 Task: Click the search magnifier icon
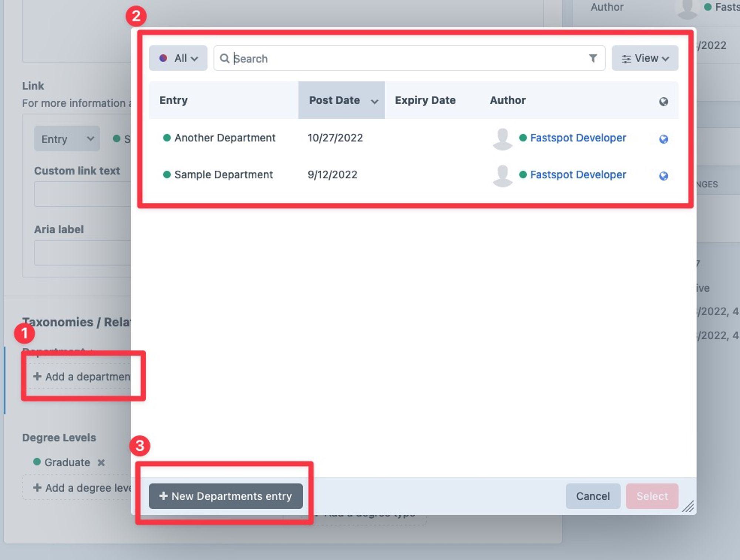coord(224,58)
